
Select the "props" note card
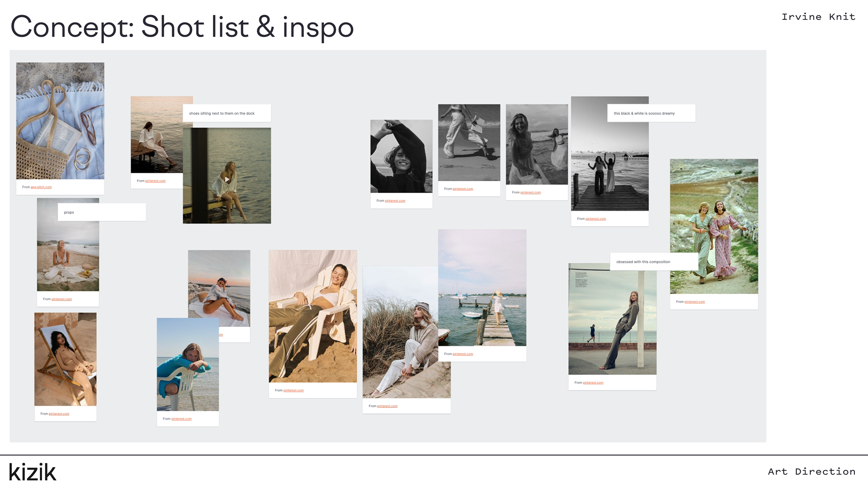click(102, 212)
